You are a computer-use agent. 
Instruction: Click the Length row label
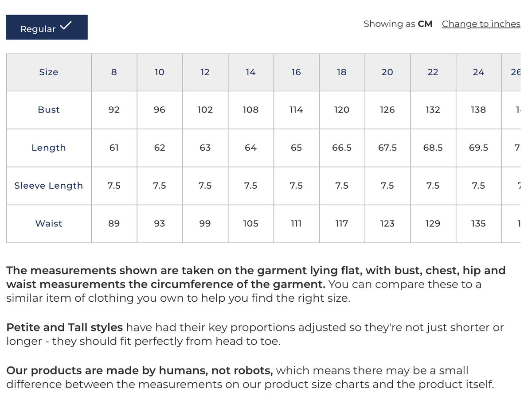(49, 148)
